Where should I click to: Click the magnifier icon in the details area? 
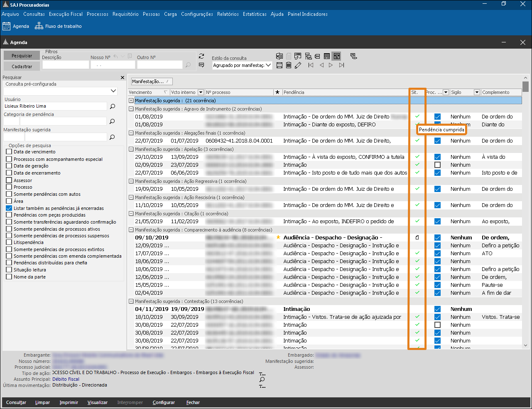[262, 379]
